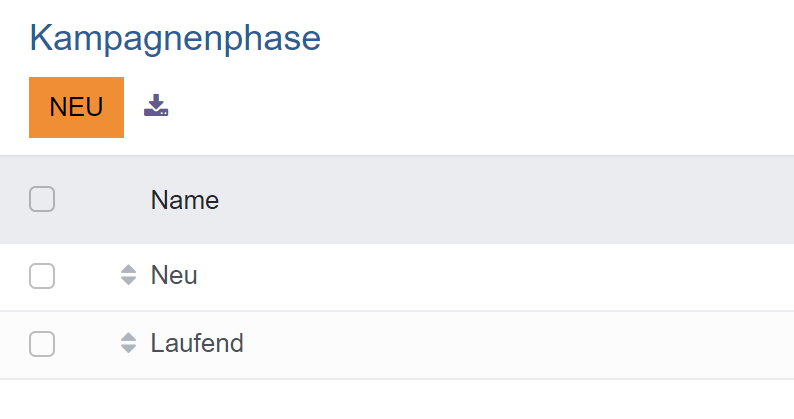The image size is (794, 419).
Task: Select the Laufend row checkbox
Action: tap(42, 344)
